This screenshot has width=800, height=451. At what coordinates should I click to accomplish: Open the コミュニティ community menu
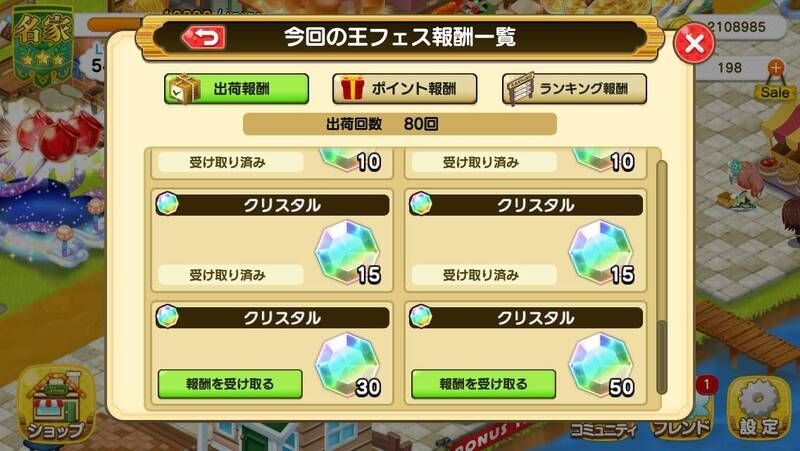[604, 430]
